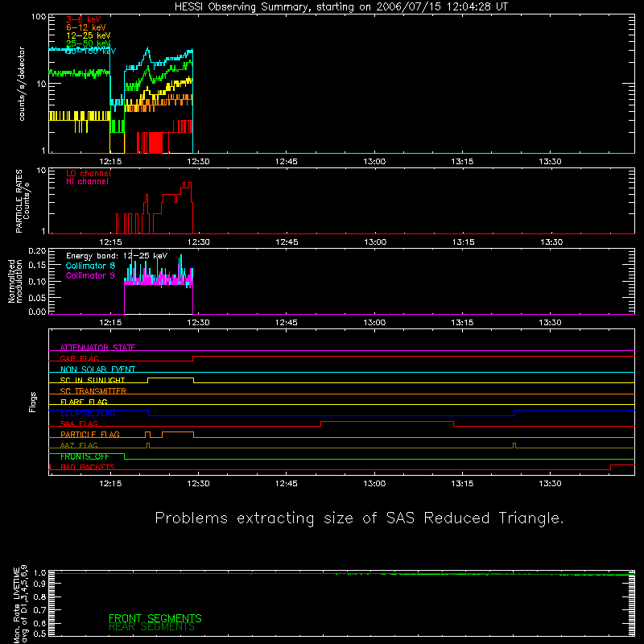Select the olive AAZ_FLAG label

79,445
